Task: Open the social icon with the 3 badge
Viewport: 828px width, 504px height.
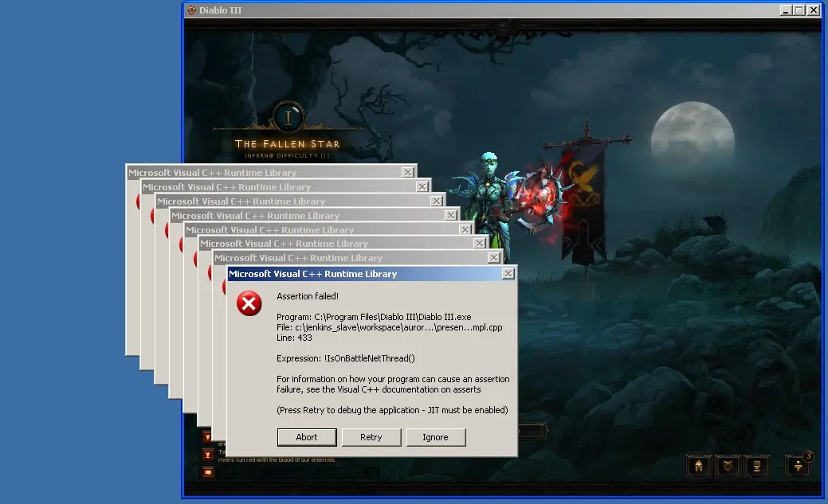Action: tap(799, 466)
